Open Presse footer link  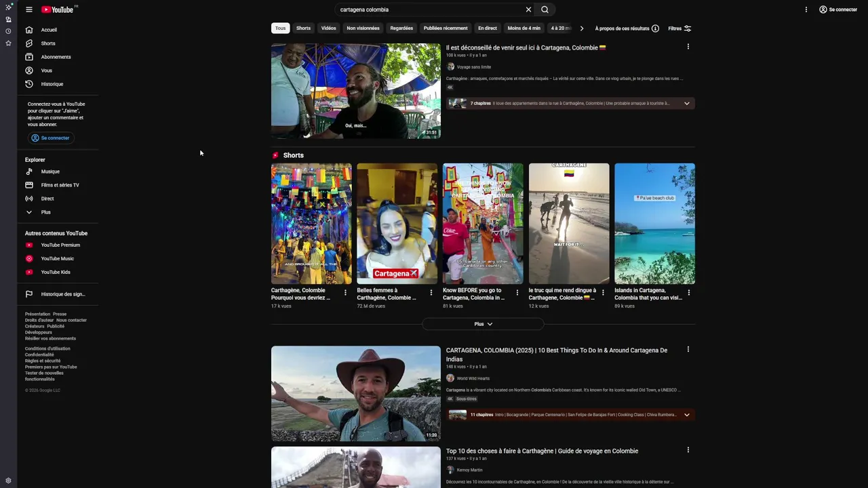tap(60, 314)
